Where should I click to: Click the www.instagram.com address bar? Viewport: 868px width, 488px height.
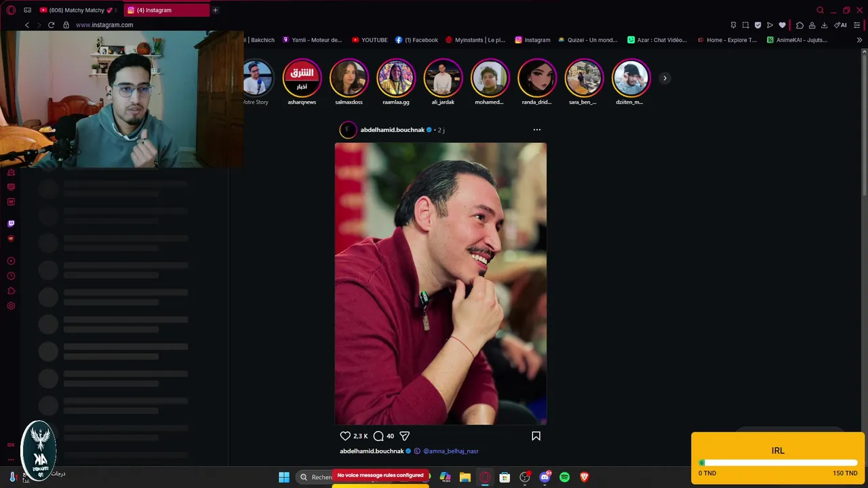point(104,25)
